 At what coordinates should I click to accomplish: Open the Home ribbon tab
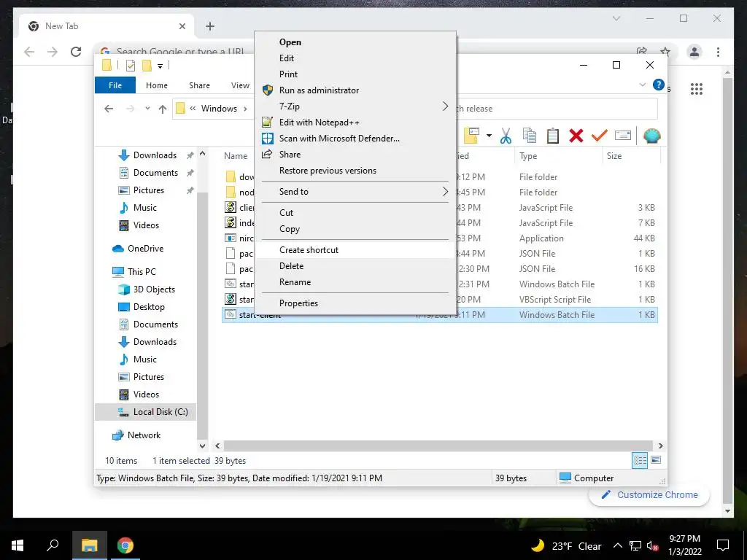pyautogui.click(x=157, y=85)
